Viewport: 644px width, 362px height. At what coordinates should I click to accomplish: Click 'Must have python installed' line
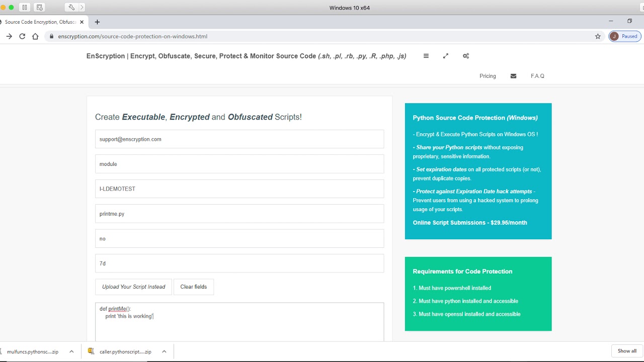tap(465, 301)
